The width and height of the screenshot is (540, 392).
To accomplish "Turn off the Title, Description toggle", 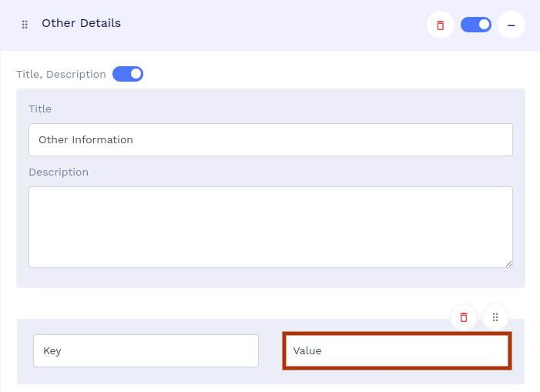I will (x=128, y=74).
